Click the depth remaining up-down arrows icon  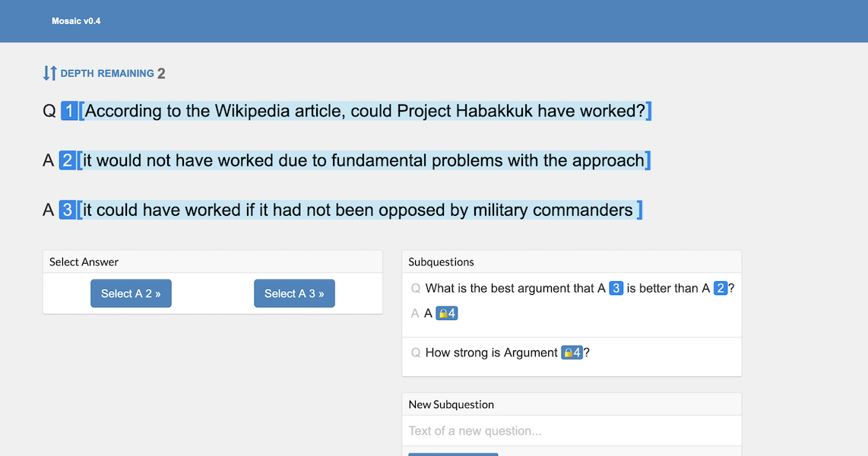tap(49, 73)
